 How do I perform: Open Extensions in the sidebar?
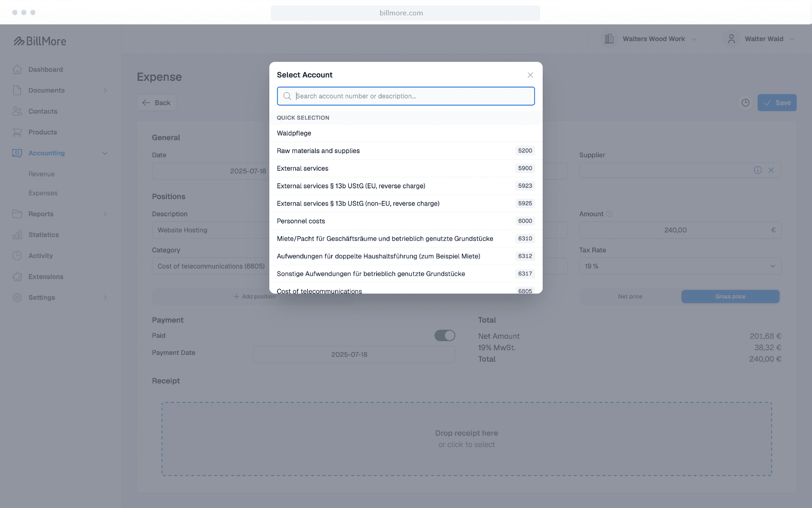46,277
